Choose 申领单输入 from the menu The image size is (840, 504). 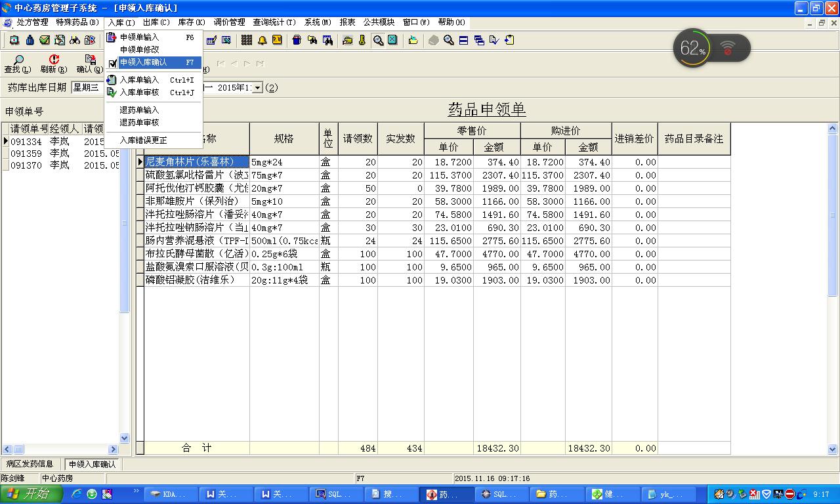[153, 37]
